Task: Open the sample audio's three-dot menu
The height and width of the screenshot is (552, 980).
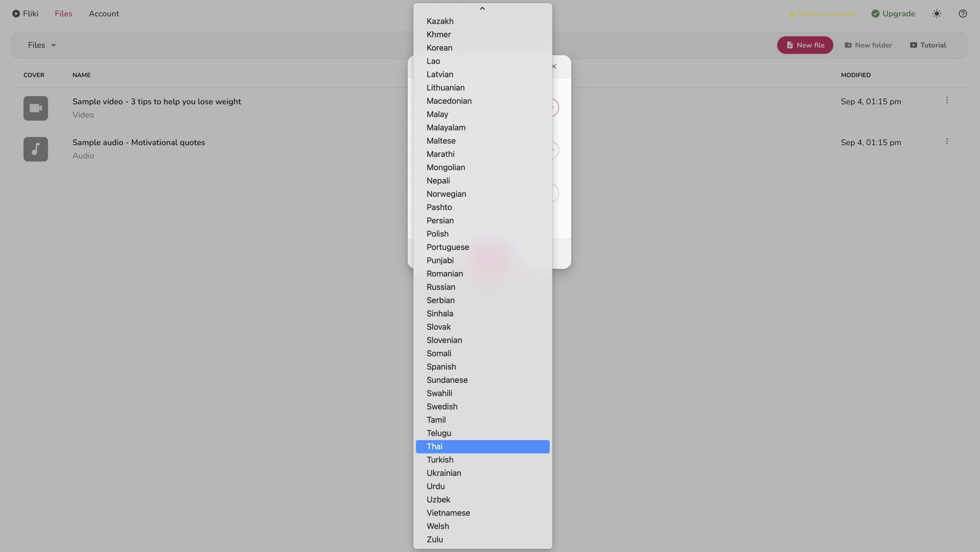Action: 947,142
